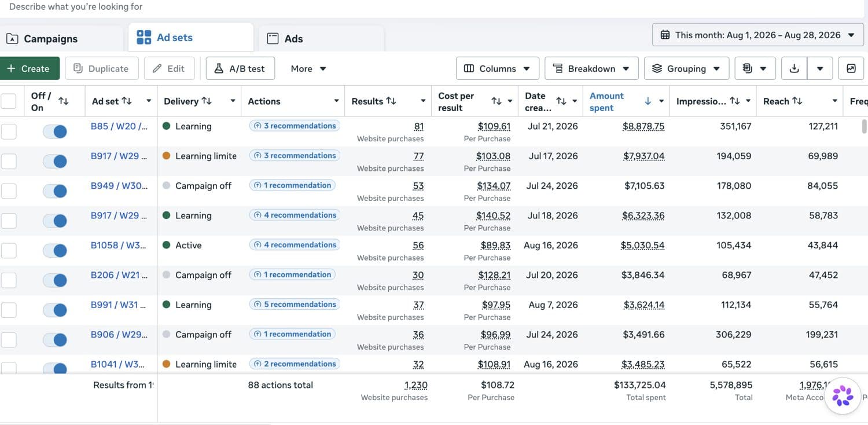
Task: Sort by Ad set column arrows
Action: pos(127,101)
